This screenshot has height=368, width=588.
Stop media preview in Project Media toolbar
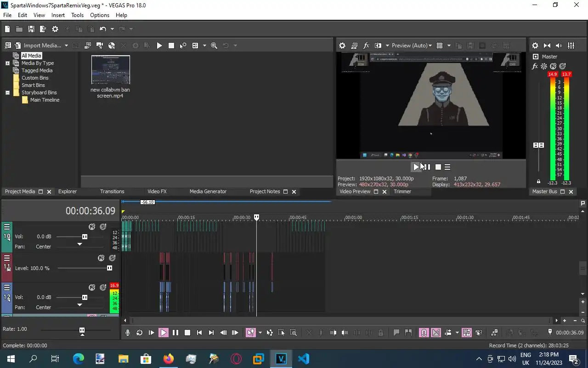point(171,46)
